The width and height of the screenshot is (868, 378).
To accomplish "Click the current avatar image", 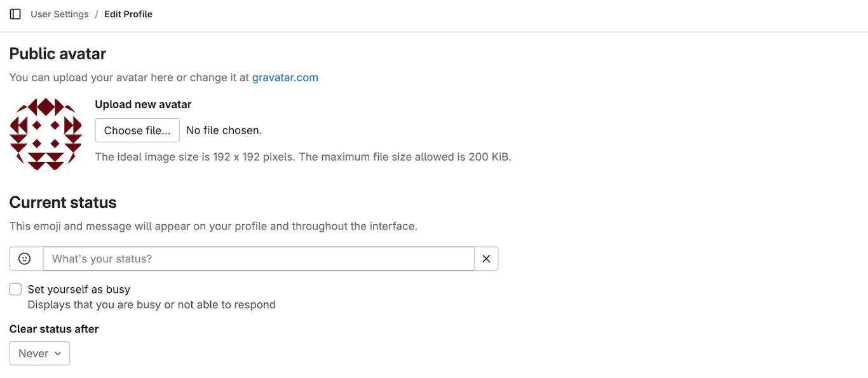I will click(45, 134).
